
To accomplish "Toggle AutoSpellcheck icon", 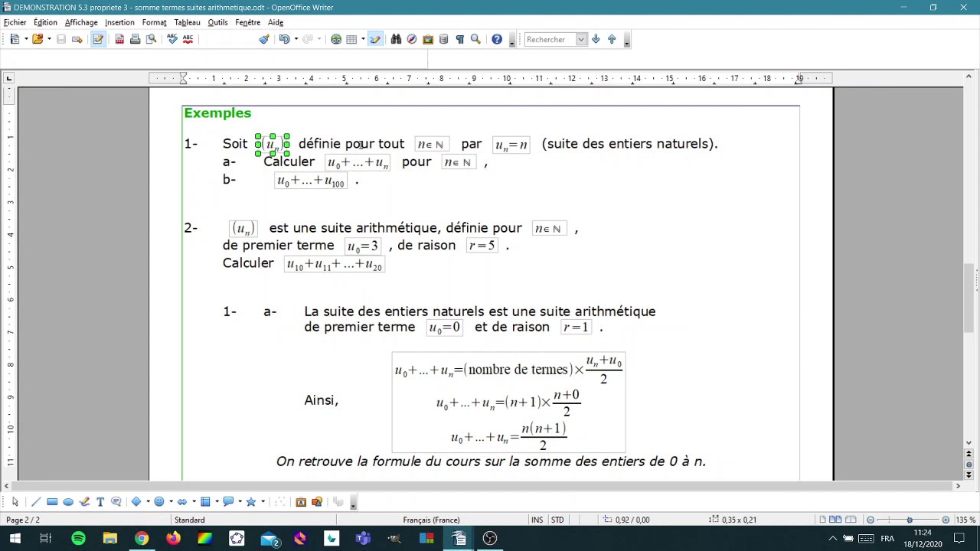I will click(188, 39).
